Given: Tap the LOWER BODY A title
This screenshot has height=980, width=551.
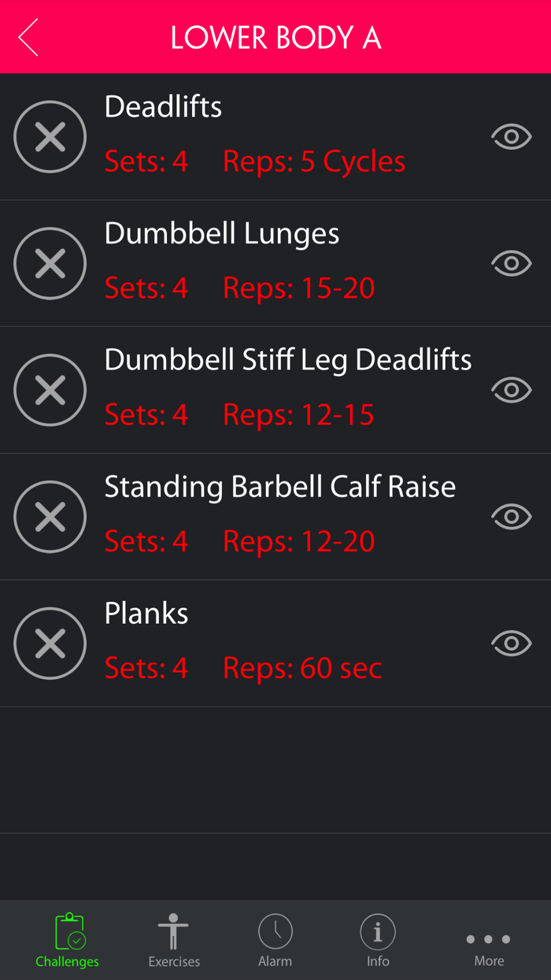Looking at the screenshot, I should point(275,36).
